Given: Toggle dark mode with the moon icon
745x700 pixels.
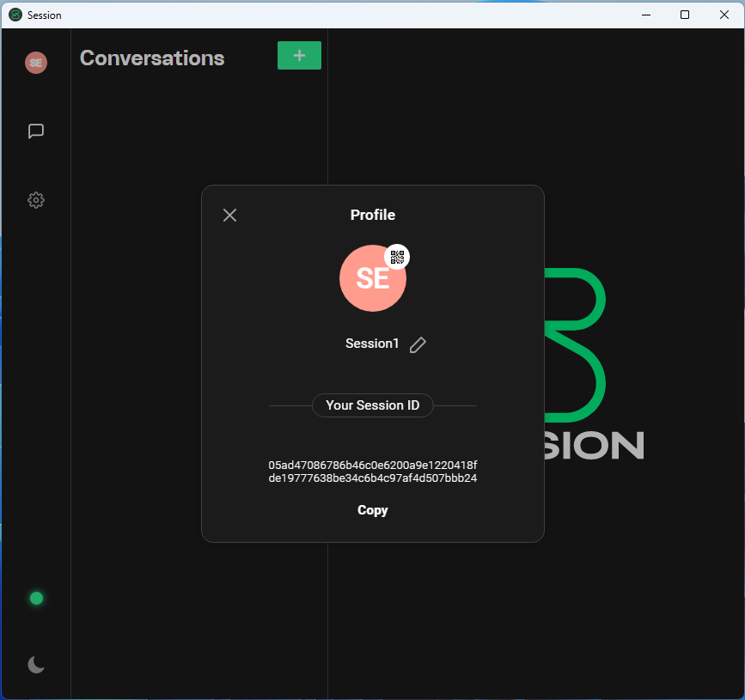Looking at the screenshot, I should (x=36, y=665).
